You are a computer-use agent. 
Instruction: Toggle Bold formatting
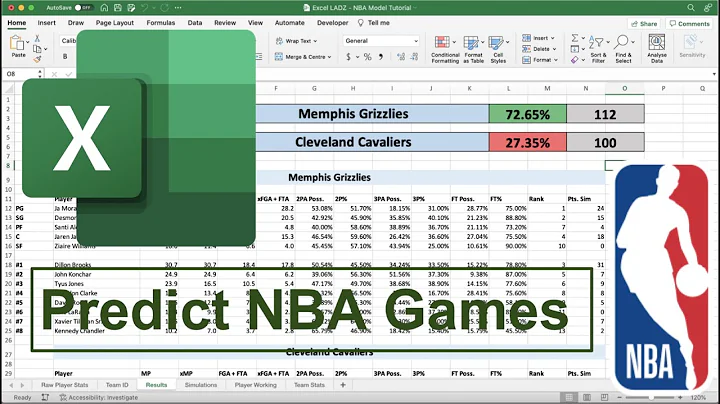click(x=65, y=56)
